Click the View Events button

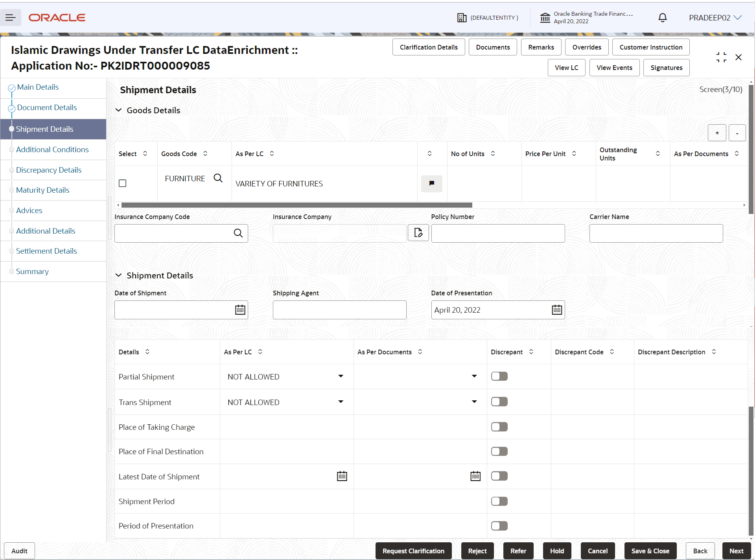tap(614, 67)
